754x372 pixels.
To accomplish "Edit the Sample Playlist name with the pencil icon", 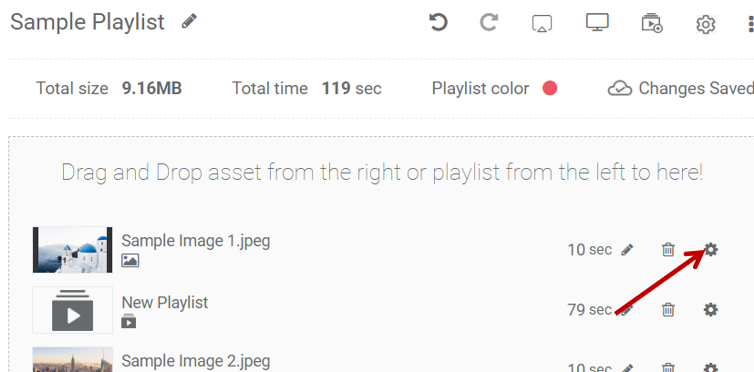I will click(189, 21).
